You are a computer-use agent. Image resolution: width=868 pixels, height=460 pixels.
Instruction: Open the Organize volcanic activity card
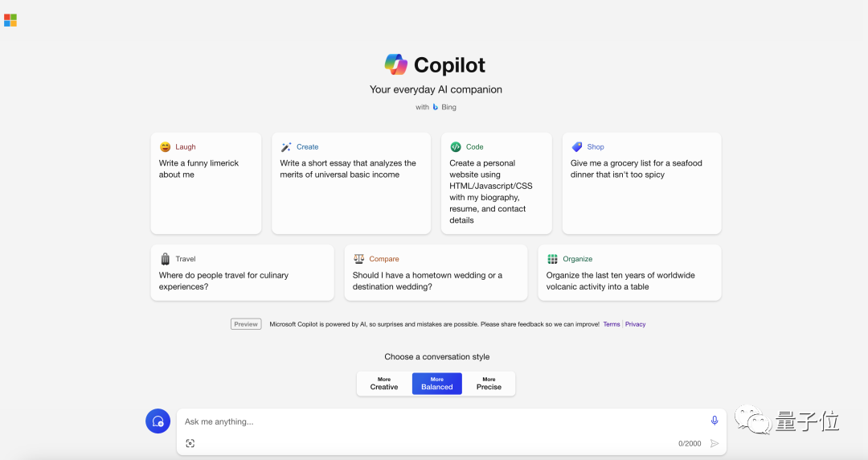click(629, 273)
